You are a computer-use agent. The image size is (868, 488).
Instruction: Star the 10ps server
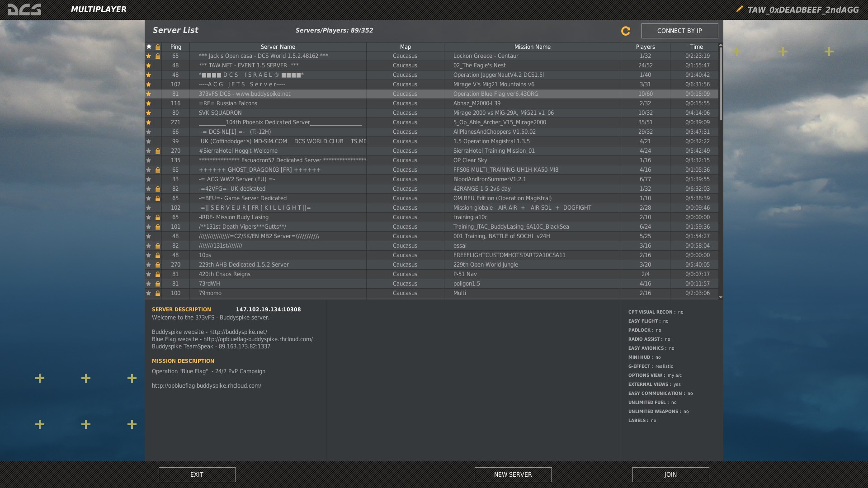pyautogui.click(x=148, y=255)
